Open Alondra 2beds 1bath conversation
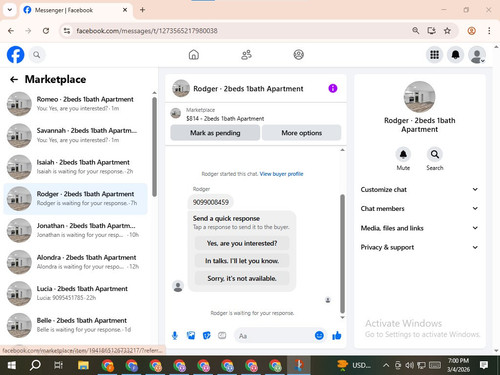This screenshot has height=375, width=500. (76, 262)
